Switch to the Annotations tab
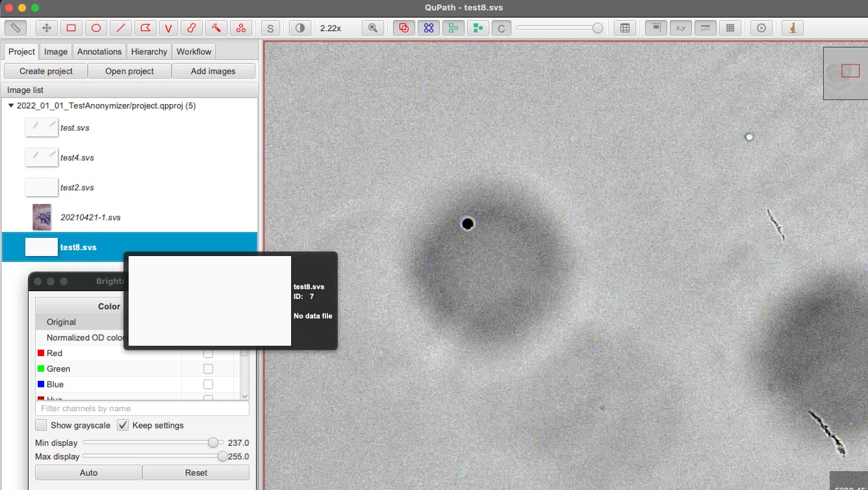Viewport: 868px width, 490px height. pyautogui.click(x=99, y=51)
